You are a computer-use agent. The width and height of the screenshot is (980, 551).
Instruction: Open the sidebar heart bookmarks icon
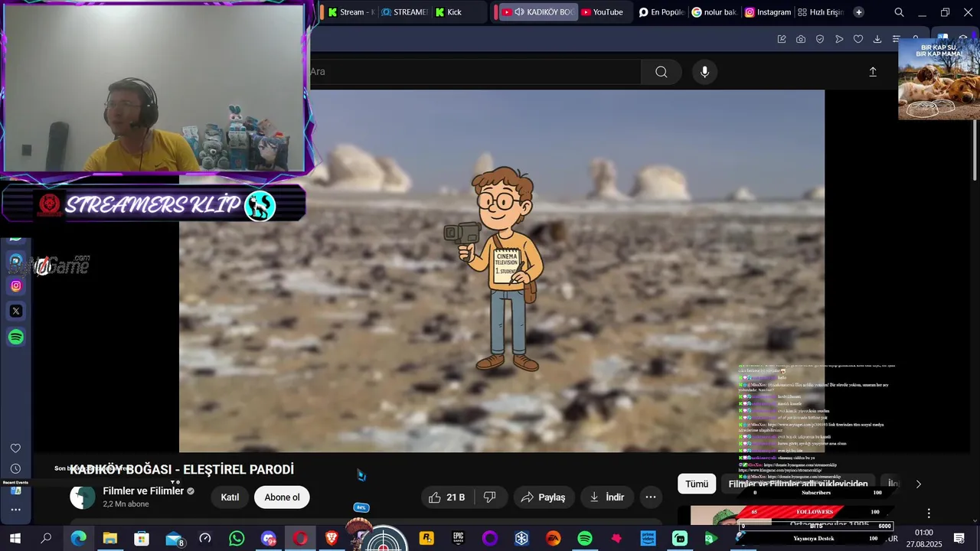(15, 448)
